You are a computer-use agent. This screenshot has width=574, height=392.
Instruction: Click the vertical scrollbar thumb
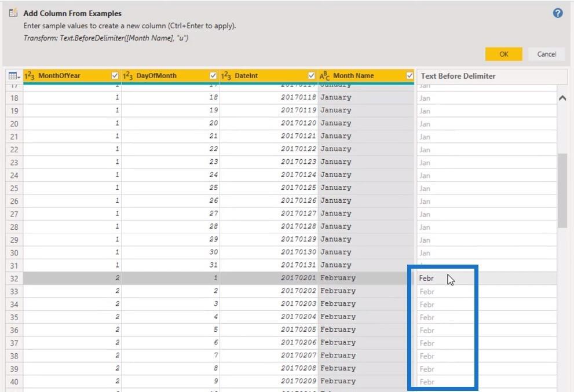point(562,190)
